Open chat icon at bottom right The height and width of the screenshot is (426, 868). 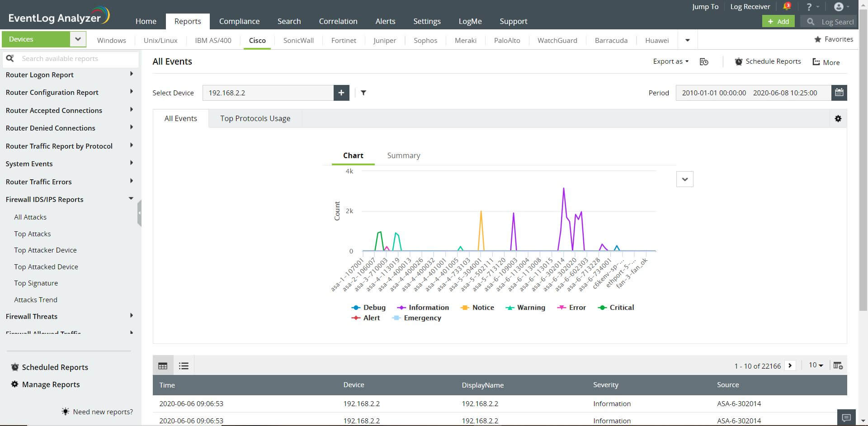coord(846,417)
